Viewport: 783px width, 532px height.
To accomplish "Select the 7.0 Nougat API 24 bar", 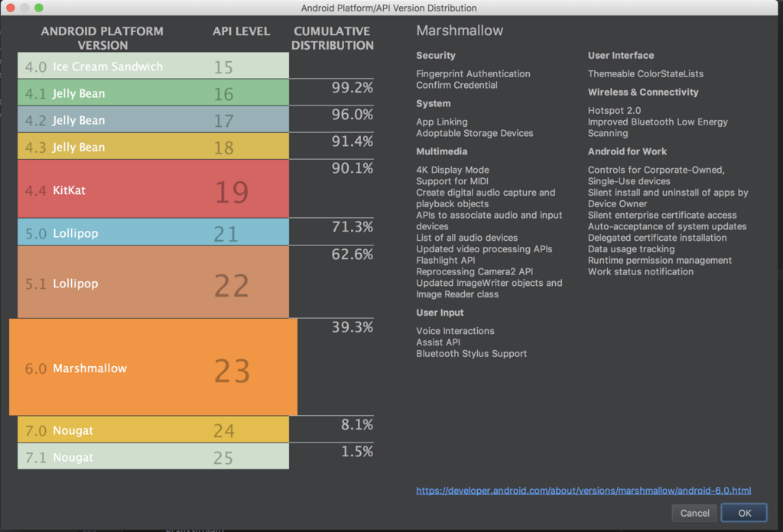I will pyautogui.click(x=153, y=430).
